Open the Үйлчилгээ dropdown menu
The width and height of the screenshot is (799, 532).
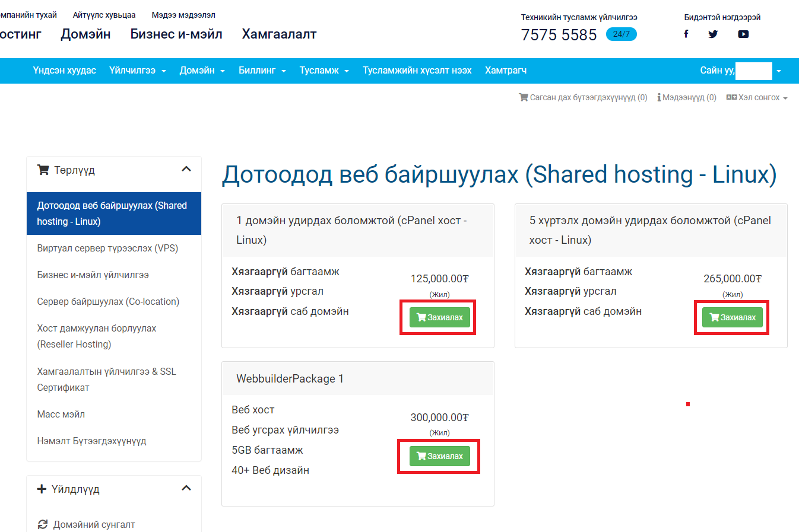coord(138,71)
